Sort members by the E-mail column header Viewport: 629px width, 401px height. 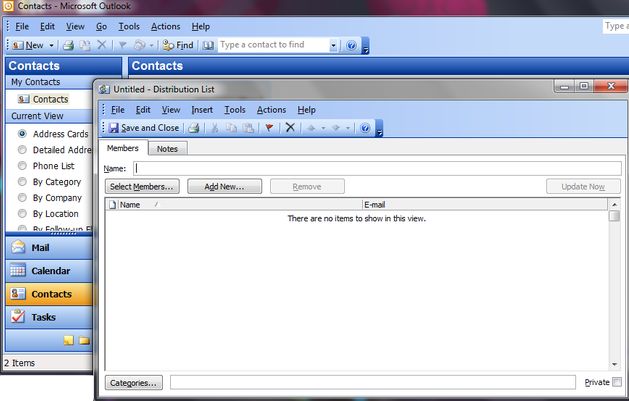(x=485, y=205)
